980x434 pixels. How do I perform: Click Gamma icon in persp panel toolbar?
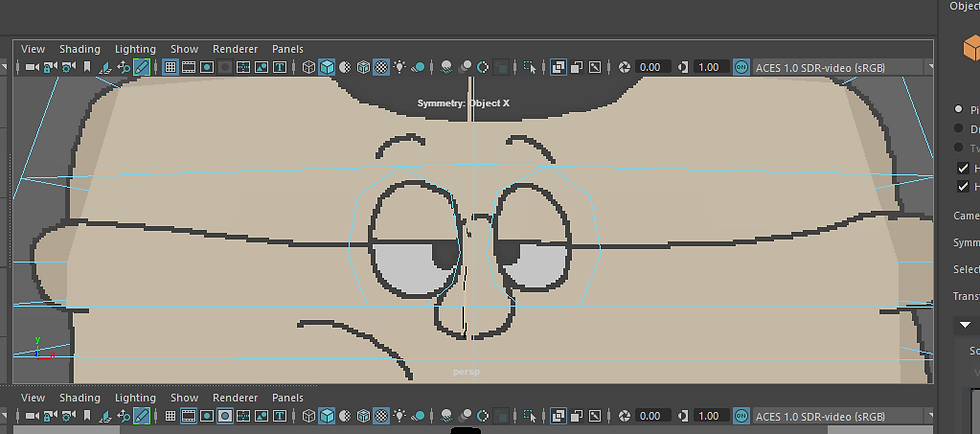pyautogui.click(x=684, y=67)
